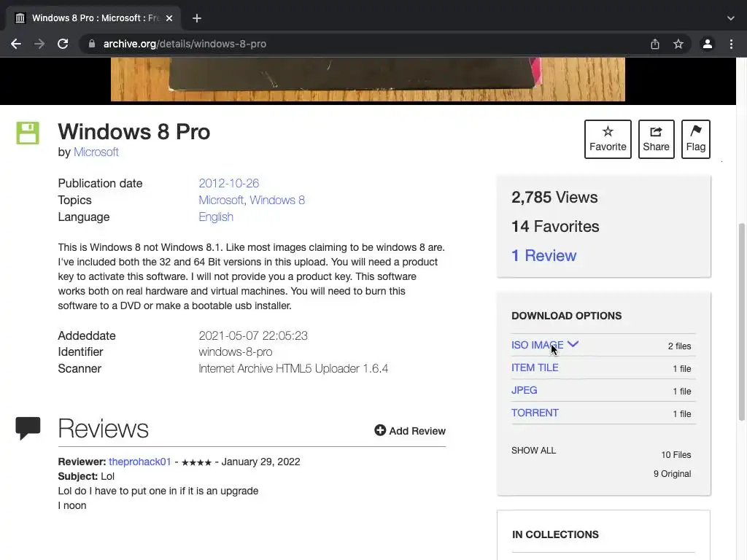
Task: Bookmark this page with the star icon
Action: coord(678,44)
